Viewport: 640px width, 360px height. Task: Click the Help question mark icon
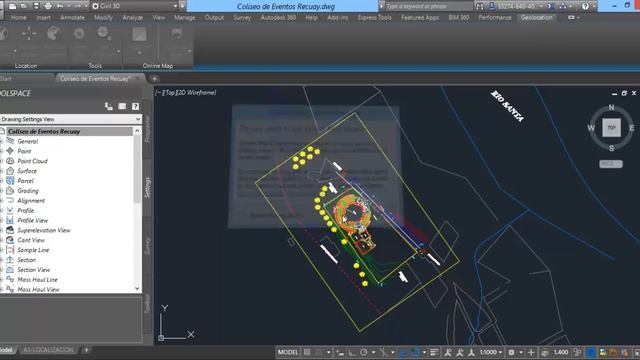[x=585, y=6]
